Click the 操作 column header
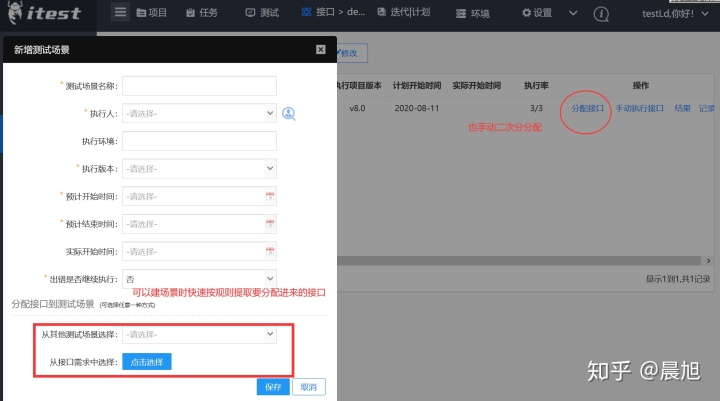The height and width of the screenshot is (401, 720). [641, 85]
